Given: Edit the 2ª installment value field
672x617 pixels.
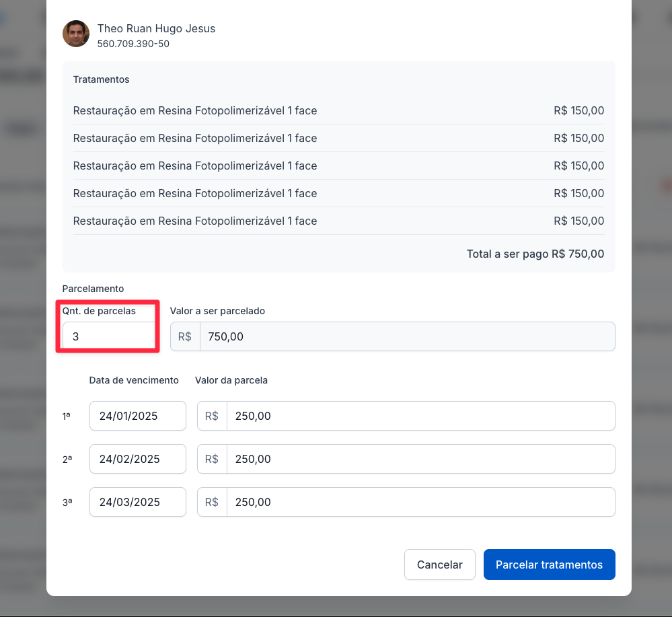Looking at the screenshot, I should (420, 459).
